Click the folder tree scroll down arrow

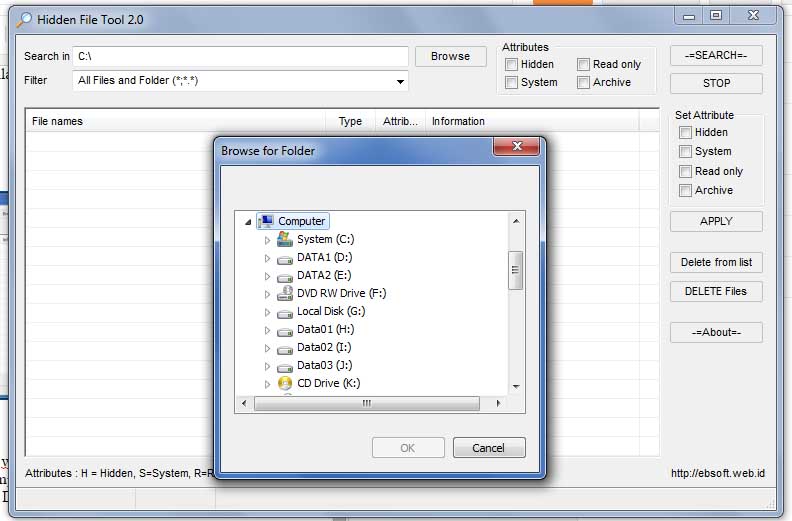(x=516, y=387)
